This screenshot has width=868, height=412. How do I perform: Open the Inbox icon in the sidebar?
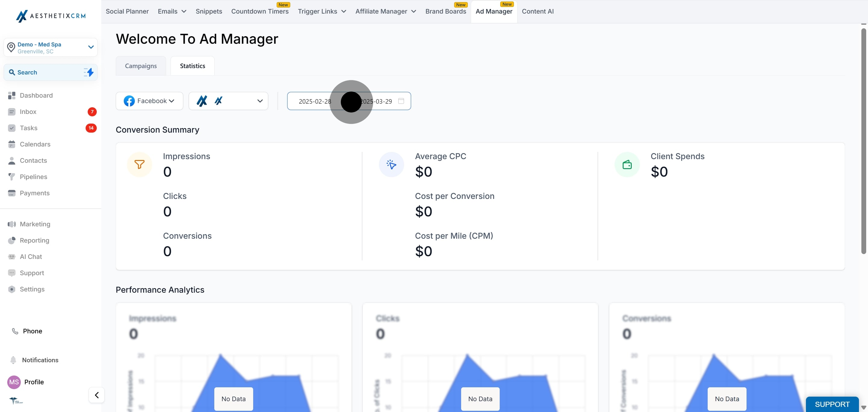tap(11, 112)
